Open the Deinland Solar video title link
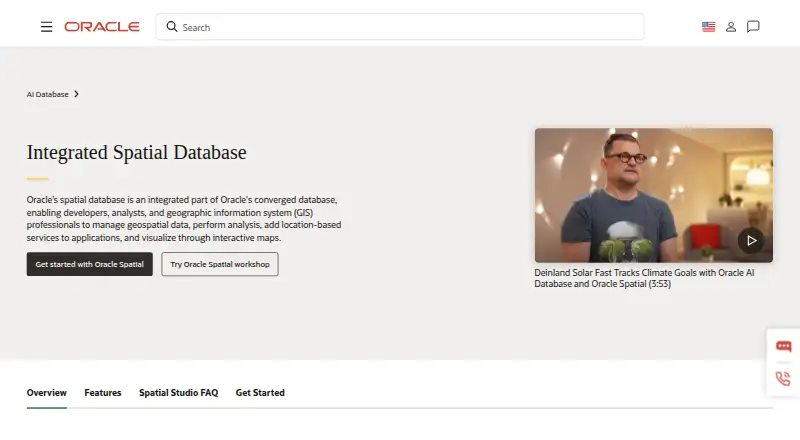The width and height of the screenshot is (800, 440). tap(644, 278)
